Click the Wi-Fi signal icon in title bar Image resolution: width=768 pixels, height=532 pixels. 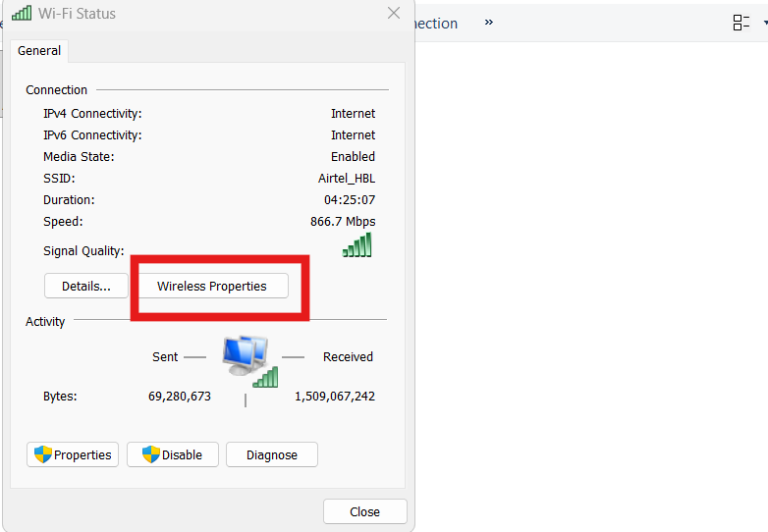pyautogui.click(x=21, y=14)
